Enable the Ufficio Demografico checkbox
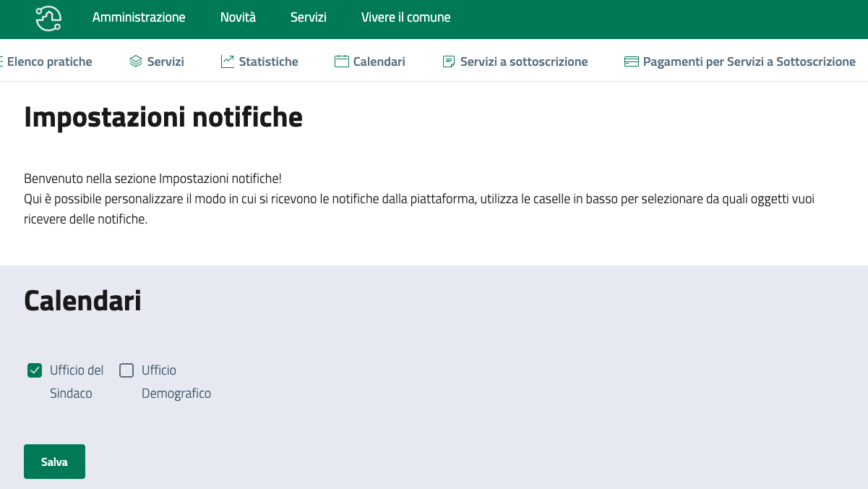This screenshot has width=868, height=489. 126,370
